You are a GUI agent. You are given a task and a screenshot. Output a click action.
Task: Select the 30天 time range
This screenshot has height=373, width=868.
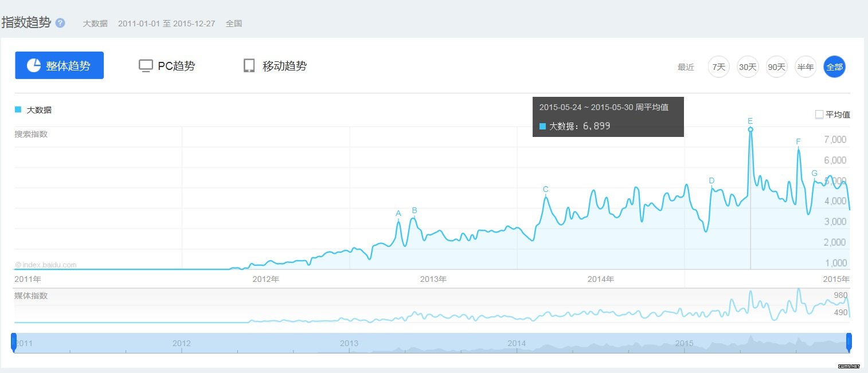point(748,67)
